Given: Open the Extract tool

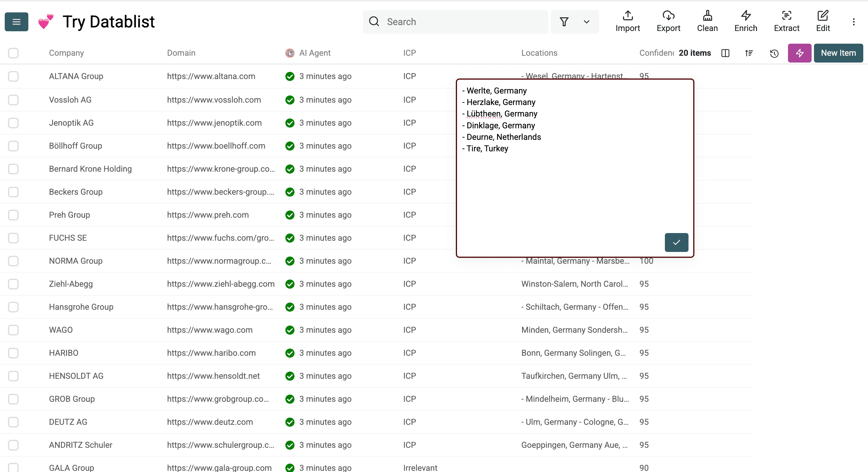Looking at the screenshot, I should click(x=787, y=21).
